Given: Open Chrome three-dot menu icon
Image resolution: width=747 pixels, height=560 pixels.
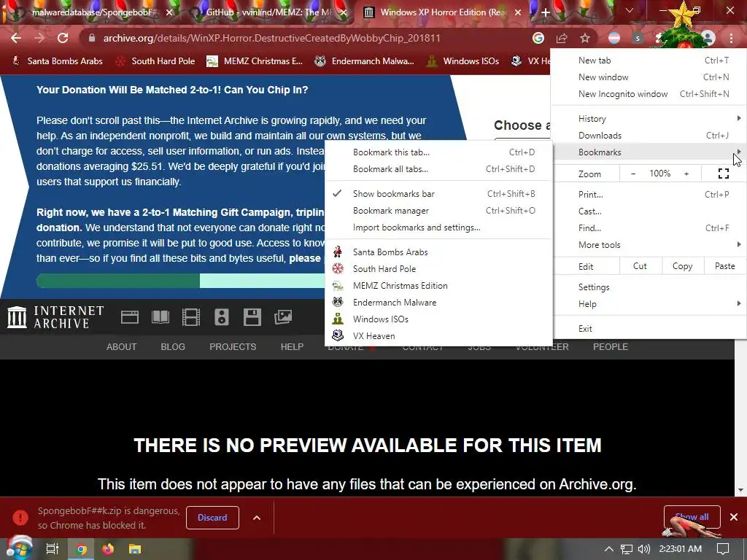Looking at the screenshot, I should point(731,38).
